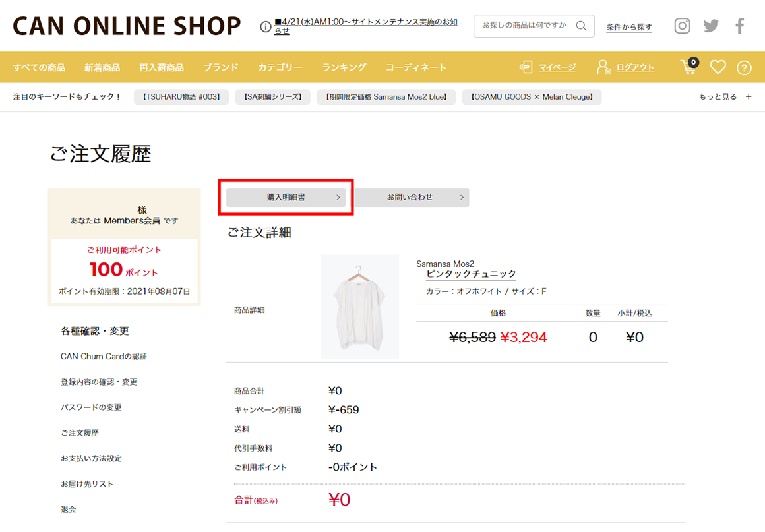Image resolution: width=765 pixels, height=532 pixels.
Task: Open help via the question mark icon
Action: pyautogui.click(x=744, y=67)
